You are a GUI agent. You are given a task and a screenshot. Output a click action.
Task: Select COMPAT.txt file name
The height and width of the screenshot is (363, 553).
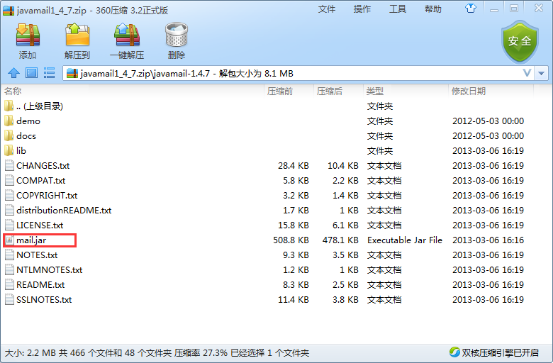click(x=41, y=180)
